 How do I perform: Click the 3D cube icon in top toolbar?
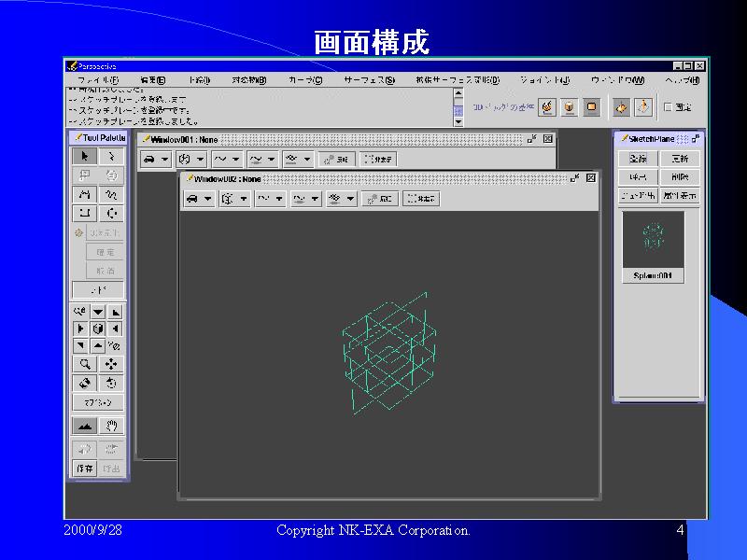(x=569, y=107)
